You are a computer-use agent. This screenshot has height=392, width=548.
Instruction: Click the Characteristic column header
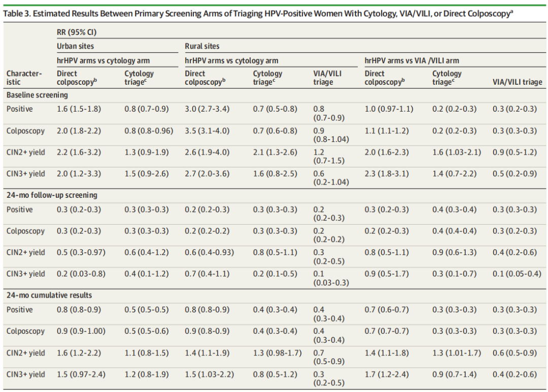pyautogui.click(x=24, y=78)
